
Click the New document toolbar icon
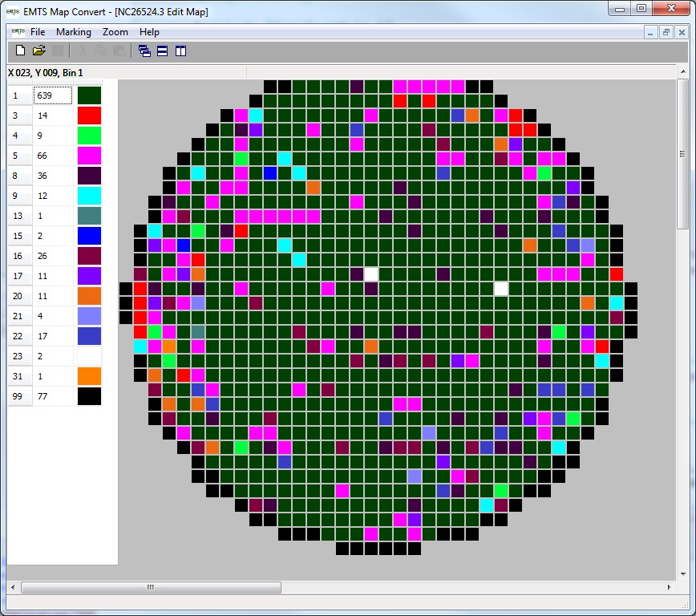click(20, 51)
